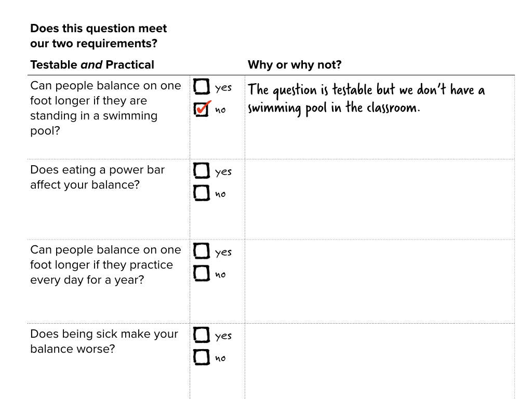
Task: Check yes for being sick question
Action: (202, 335)
